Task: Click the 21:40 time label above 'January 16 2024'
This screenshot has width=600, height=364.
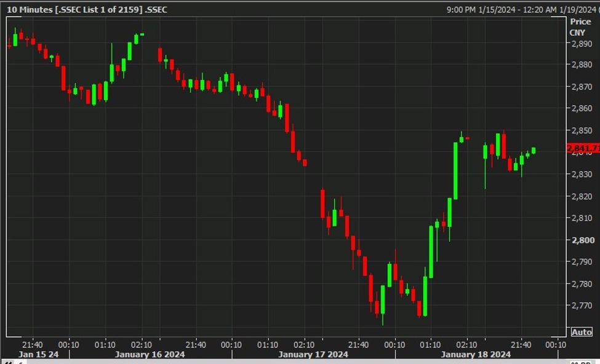Action: (196, 345)
